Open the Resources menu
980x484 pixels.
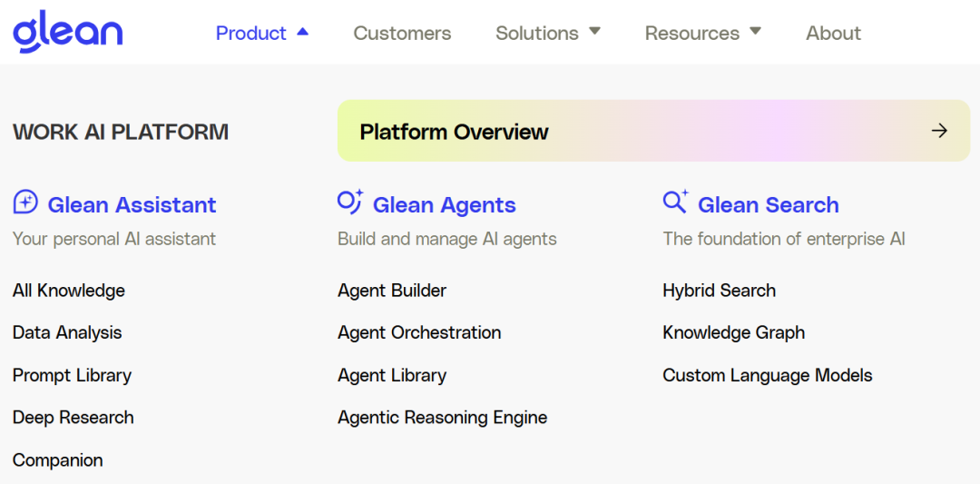point(691,33)
